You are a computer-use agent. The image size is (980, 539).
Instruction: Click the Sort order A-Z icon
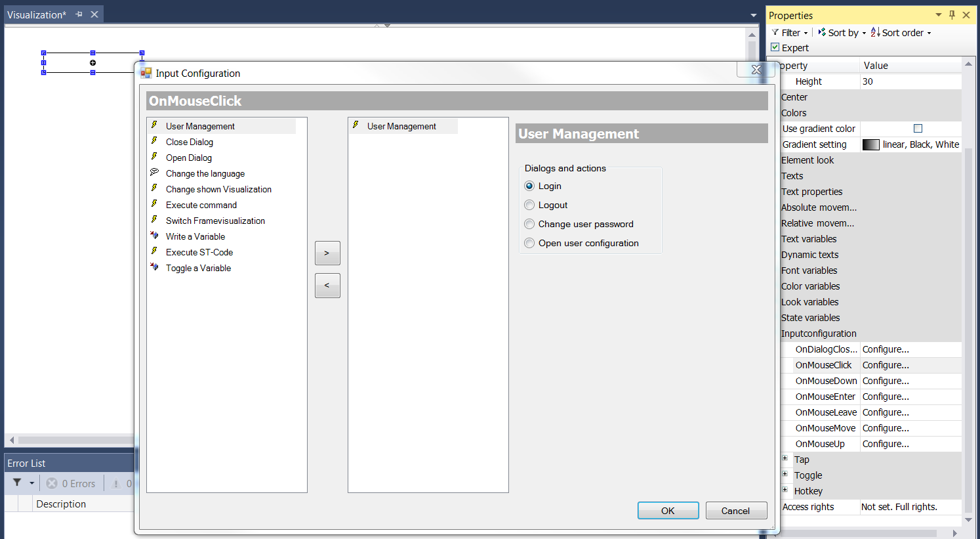tap(875, 32)
